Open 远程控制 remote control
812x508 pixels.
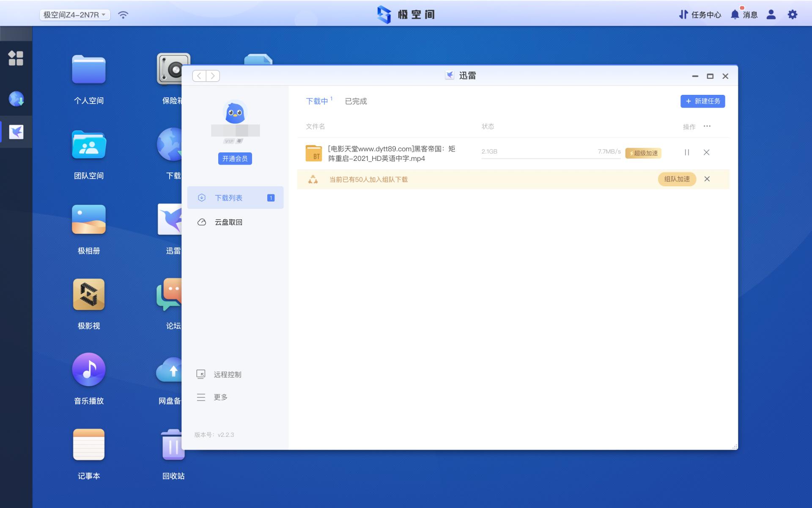point(227,375)
